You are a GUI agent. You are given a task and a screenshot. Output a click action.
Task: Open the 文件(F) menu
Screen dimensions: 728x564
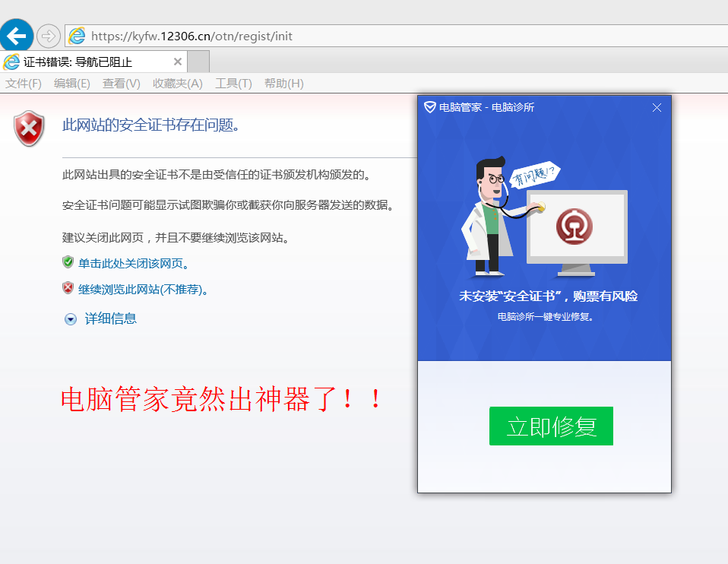tap(24, 84)
